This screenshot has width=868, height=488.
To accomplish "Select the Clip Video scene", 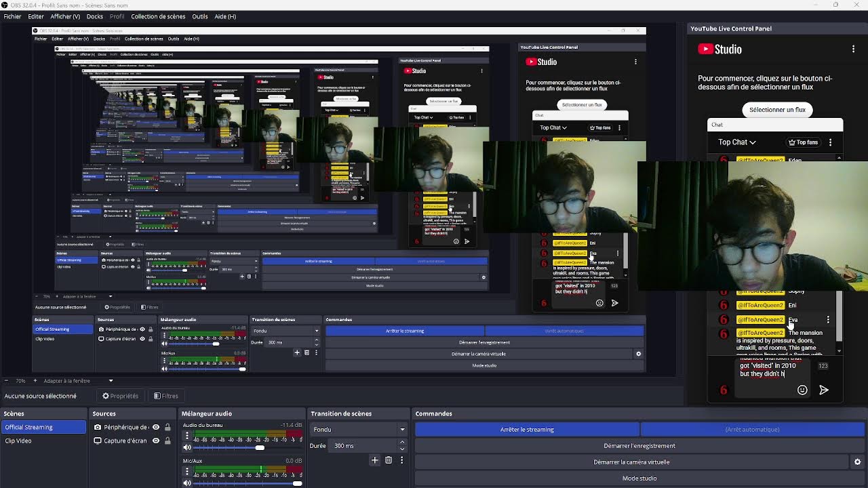I will tap(43, 441).
